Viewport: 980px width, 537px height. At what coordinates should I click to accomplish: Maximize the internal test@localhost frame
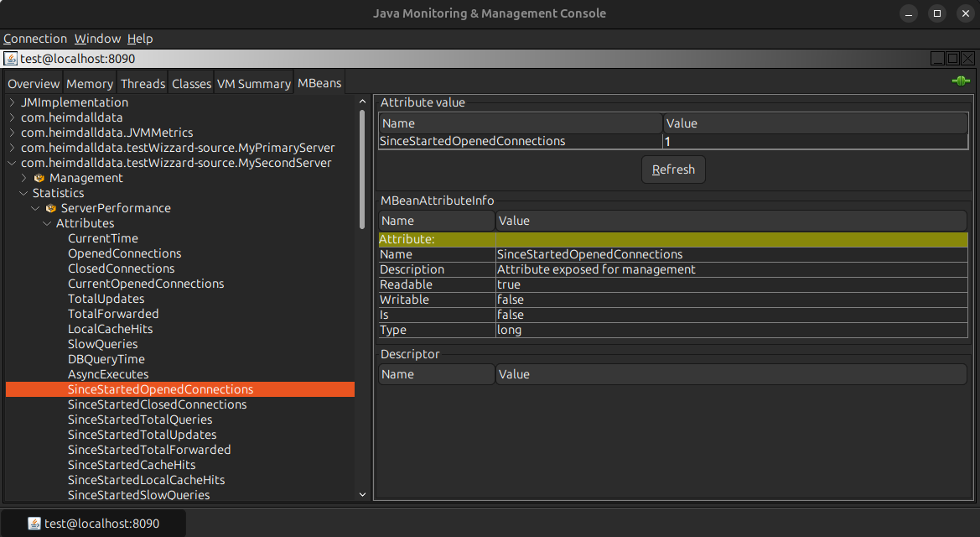952,59
